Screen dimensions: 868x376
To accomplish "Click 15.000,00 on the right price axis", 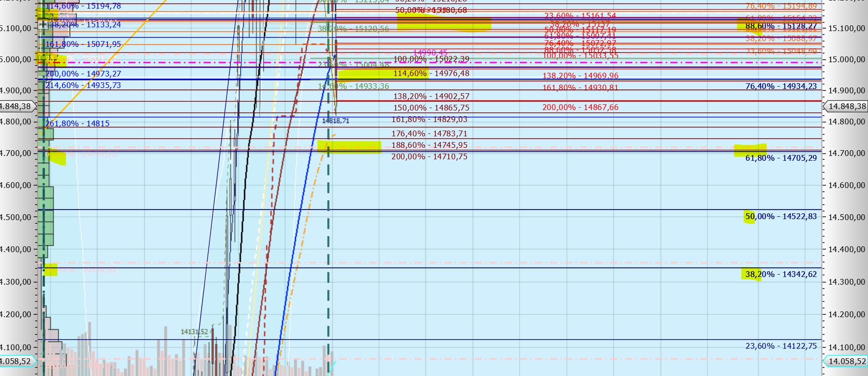I will (846, 59).
